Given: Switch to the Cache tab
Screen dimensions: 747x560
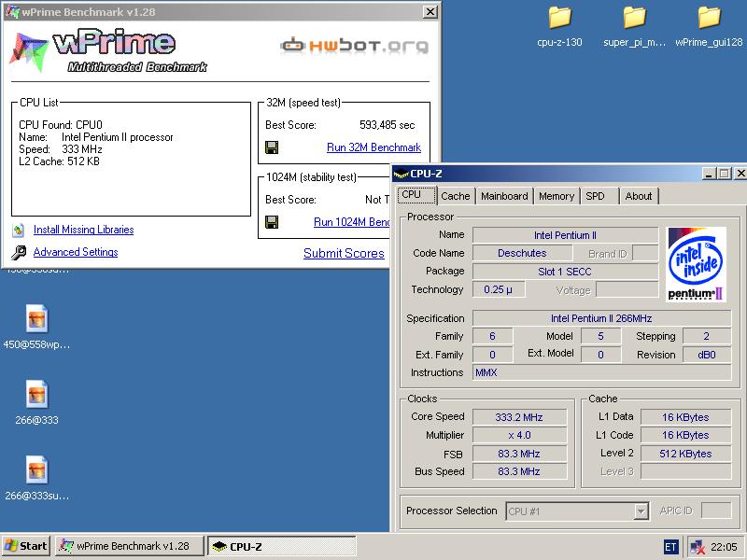Looking at the screenshot, I should tap(456, 196).
